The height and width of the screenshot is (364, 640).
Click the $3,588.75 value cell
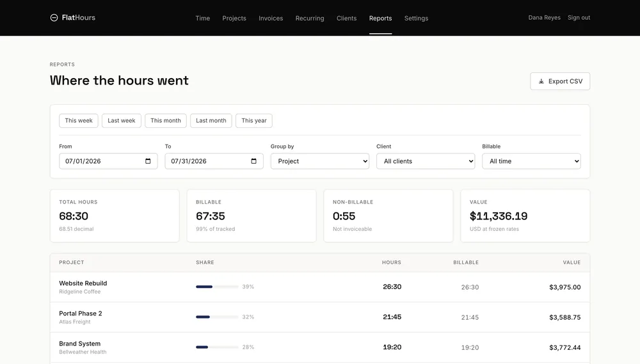(565, 317)
